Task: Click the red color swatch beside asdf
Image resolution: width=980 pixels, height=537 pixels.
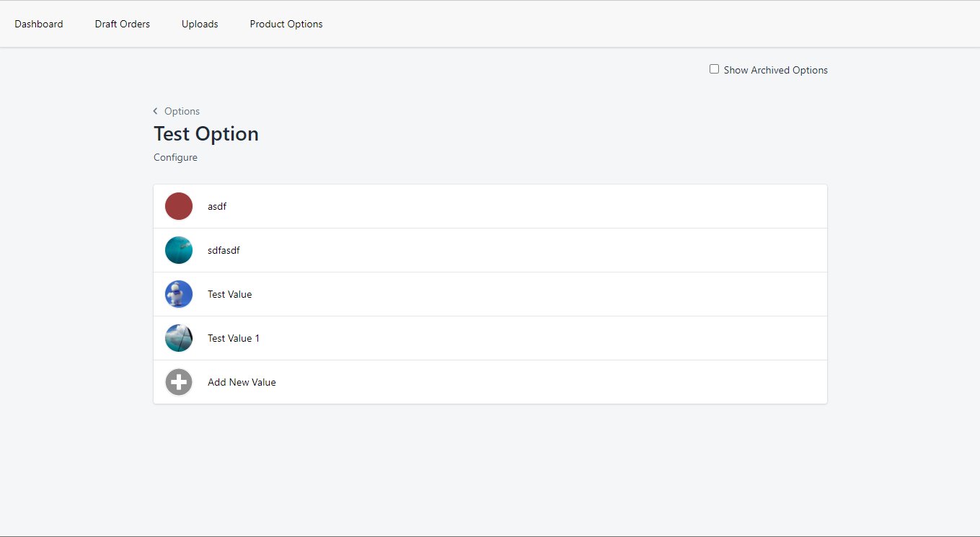Action: click(x=179, y=206)
